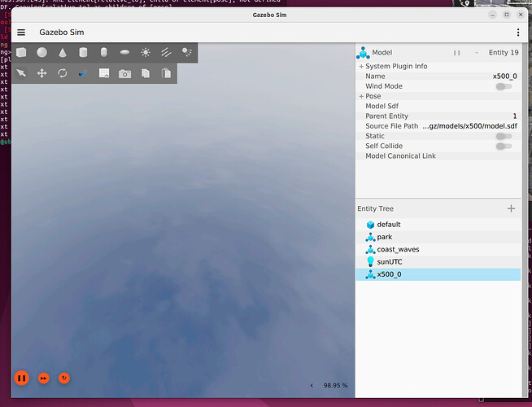The width and height of the screenshot is (532, 407).
Task: Pause the simulation with orange button
Action: pos(21,378)
